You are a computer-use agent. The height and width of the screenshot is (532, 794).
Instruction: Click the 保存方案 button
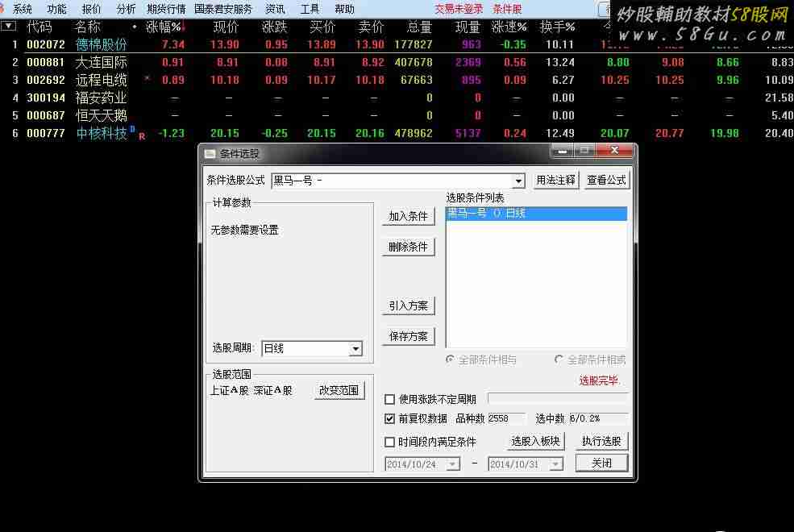coord(408,336)
